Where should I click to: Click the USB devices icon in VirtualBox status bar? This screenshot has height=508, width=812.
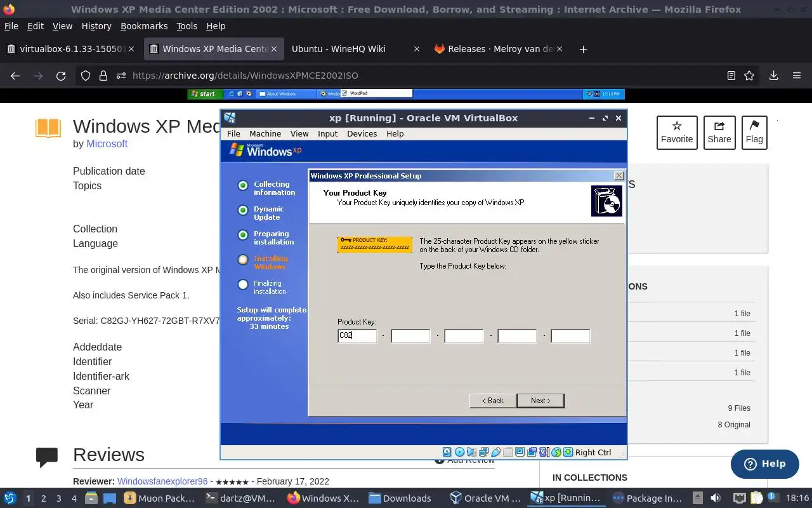pos(495,452)
